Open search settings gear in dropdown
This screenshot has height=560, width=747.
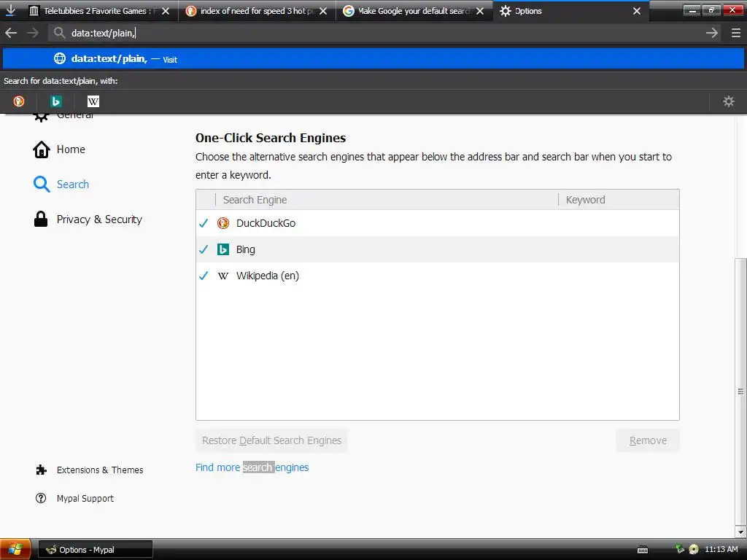point(729,101)
